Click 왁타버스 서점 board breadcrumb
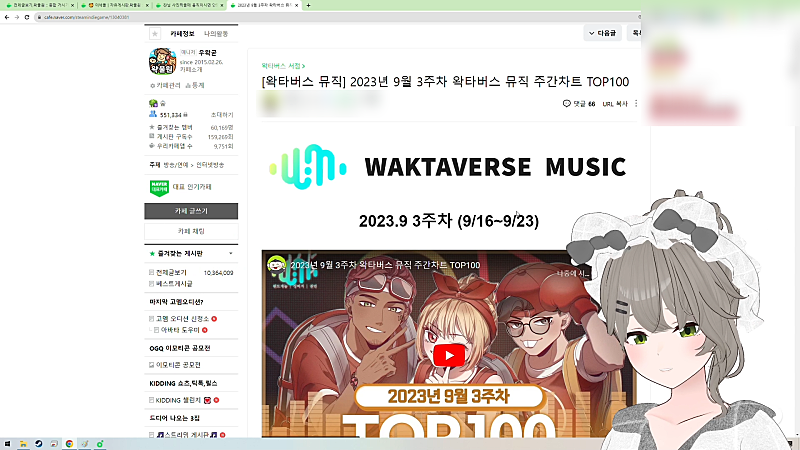The height and width of the screenshot is (450, 800). click(x=283, y=66)
